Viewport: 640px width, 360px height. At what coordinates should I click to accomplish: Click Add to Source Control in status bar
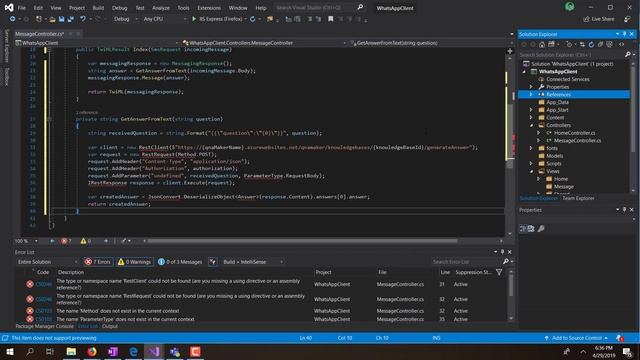pos(576,338)
